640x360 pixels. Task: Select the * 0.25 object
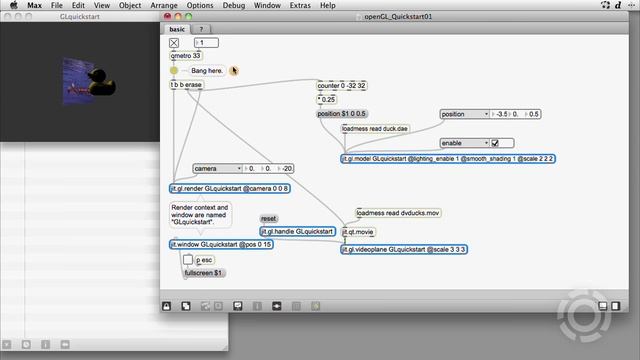click(326, 100)
